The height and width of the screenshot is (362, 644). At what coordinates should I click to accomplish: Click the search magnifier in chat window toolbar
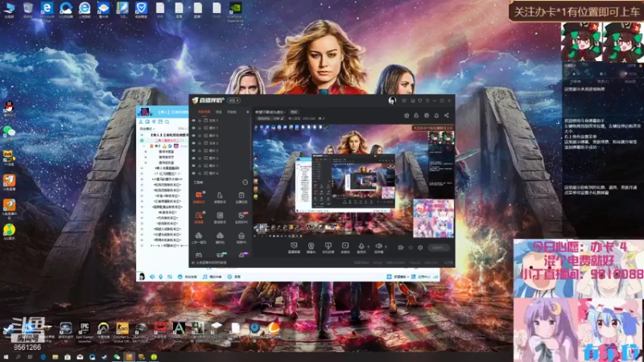[x=167, y=122]
